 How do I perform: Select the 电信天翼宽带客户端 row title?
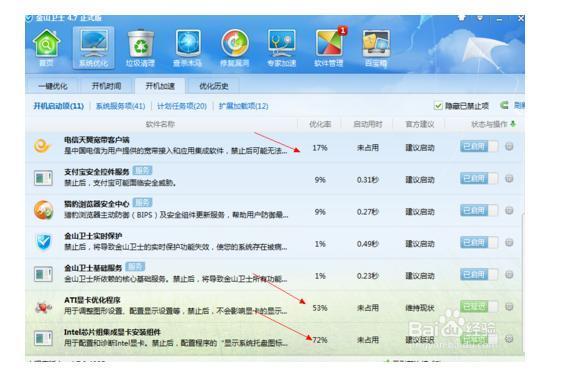pos(97,140)
